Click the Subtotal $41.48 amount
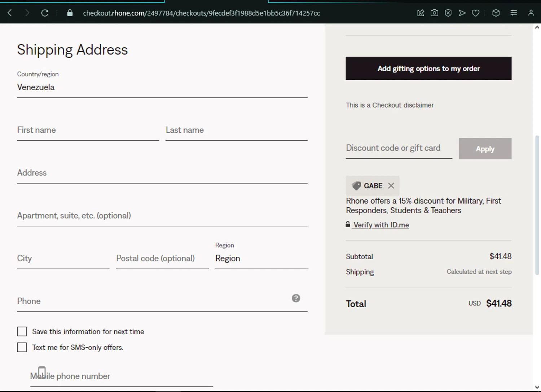This screenshot has width=541, height=392. click(x=500, y=256)
